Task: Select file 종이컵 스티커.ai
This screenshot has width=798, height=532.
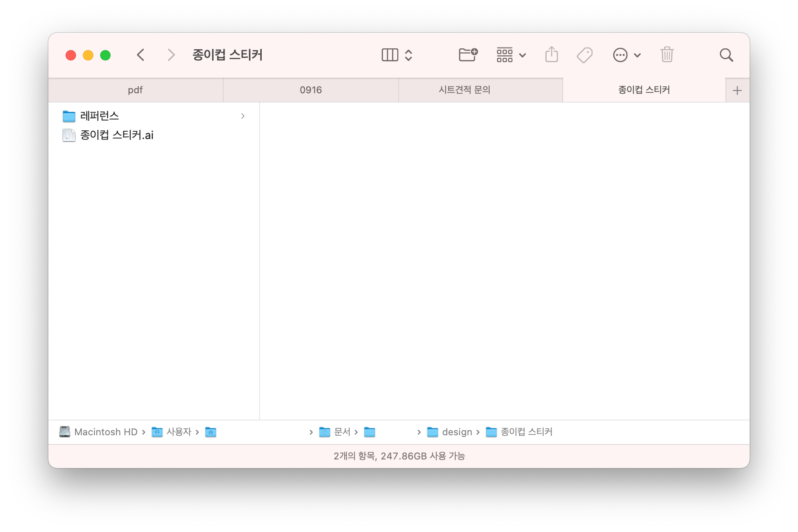Action: (154, 135)
